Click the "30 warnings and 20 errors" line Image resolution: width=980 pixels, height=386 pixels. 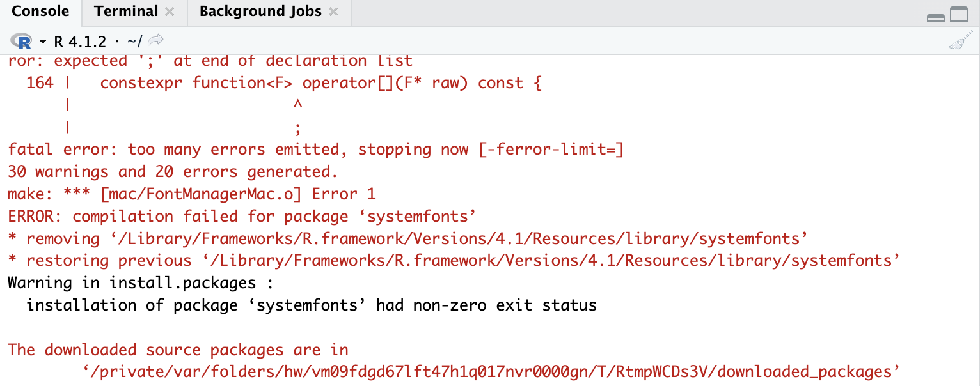(173, 172)
